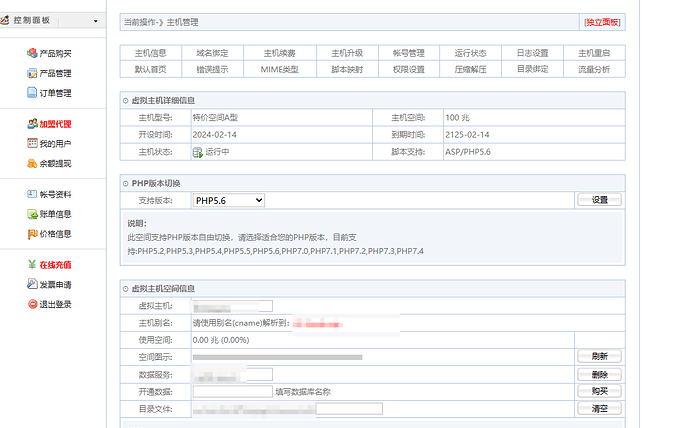The width and height of the screenshot is (690, 428).
Task: Open the 日志设置 tab
Action: click(x=532, y=53)
